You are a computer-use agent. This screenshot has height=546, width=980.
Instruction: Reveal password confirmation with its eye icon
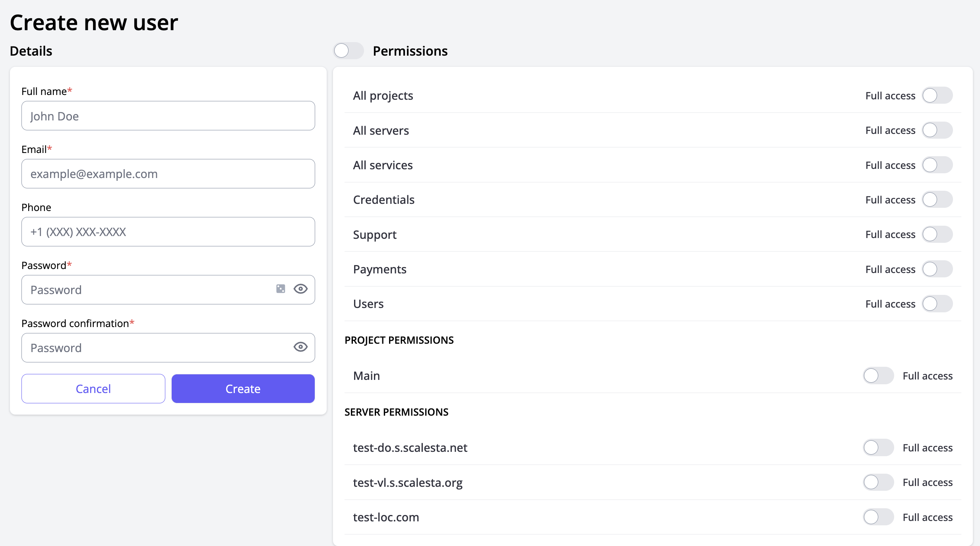[x=300, y=347]
